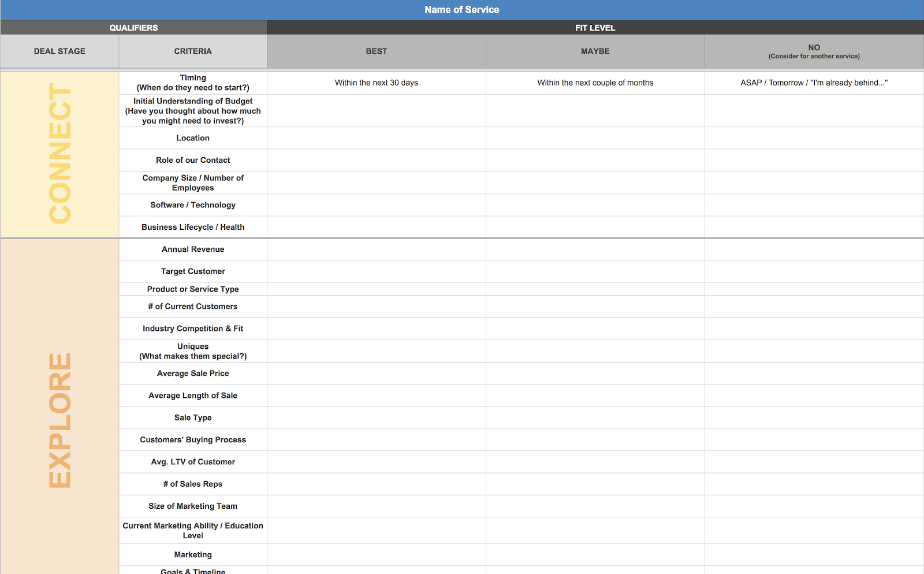Click the QUALIFIERS header cell
The image size is (924, 574).
click(x=133, y=28)
